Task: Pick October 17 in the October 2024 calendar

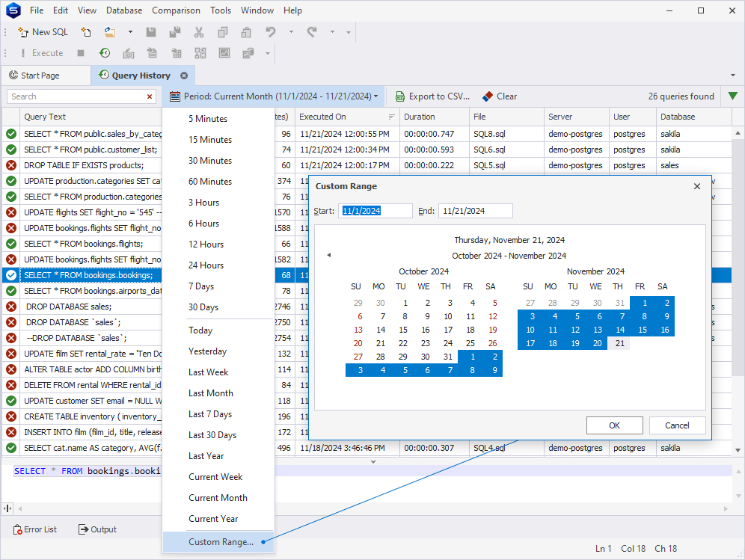Action: click(x=447, y=330)
